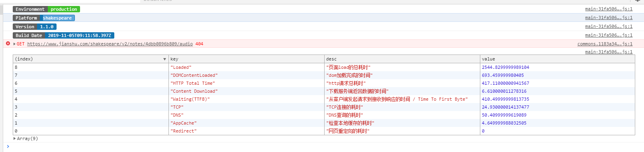Viewport: 644px width, 152px height.
Task: Click index cell 8 in Loaded row
Action: pos(91,67)
